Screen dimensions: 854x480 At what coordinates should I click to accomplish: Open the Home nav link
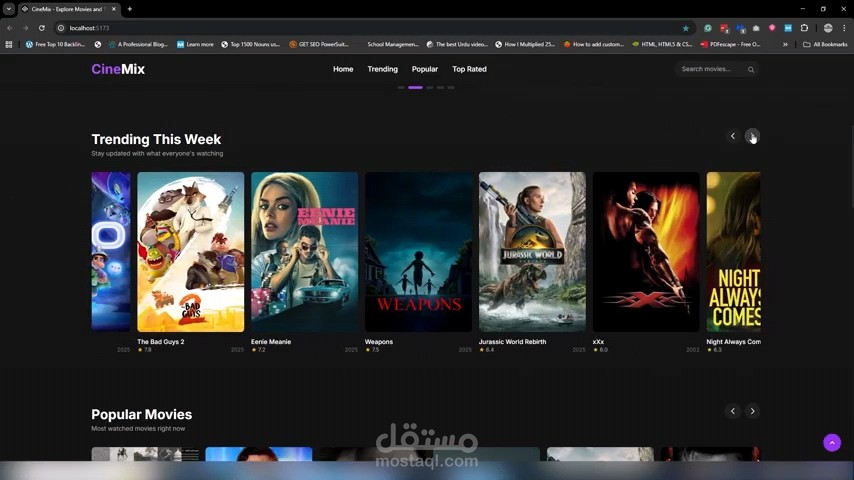click(343, 69)
